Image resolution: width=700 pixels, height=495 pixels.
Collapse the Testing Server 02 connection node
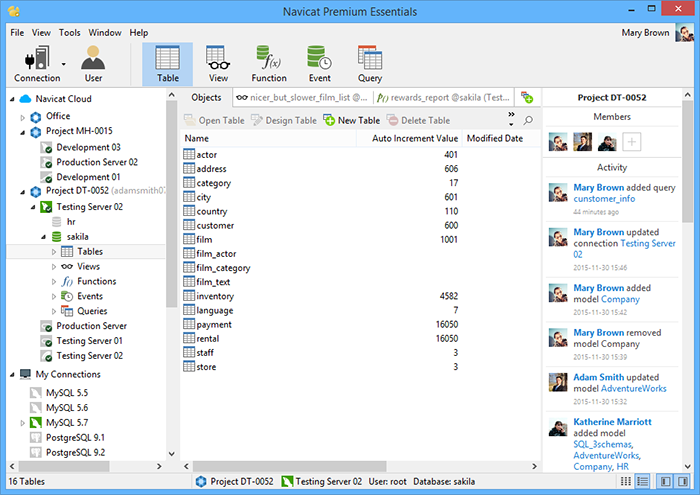point(33,207)
